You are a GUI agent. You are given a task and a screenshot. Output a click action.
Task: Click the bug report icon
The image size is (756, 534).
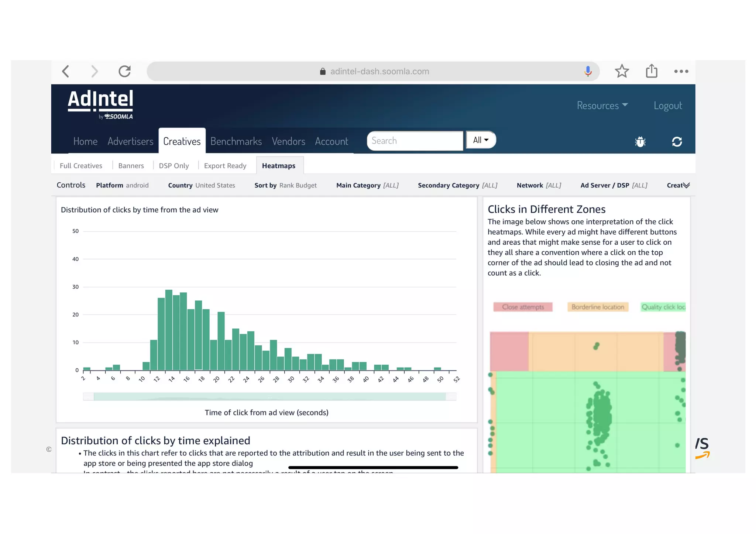tap(640, 142)
